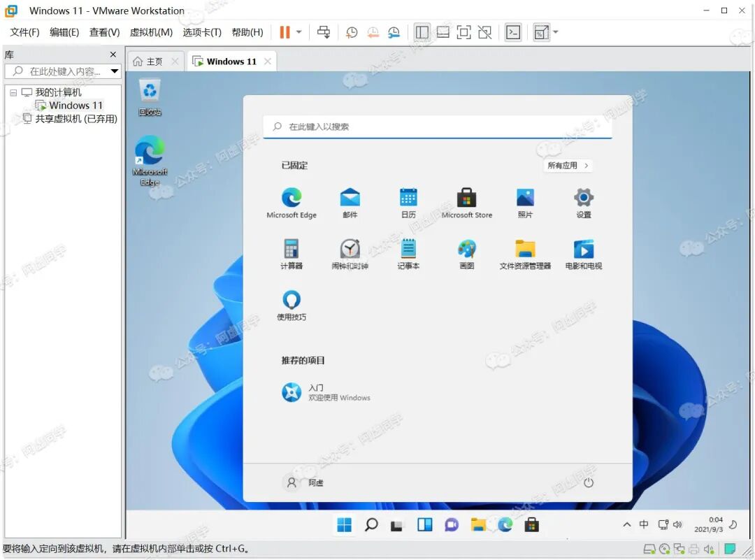This screenshot has height=560, width=755.
Task: Collapse the 我的计算机 tree node
Action: pyautogui.click(x=13, y=92)
